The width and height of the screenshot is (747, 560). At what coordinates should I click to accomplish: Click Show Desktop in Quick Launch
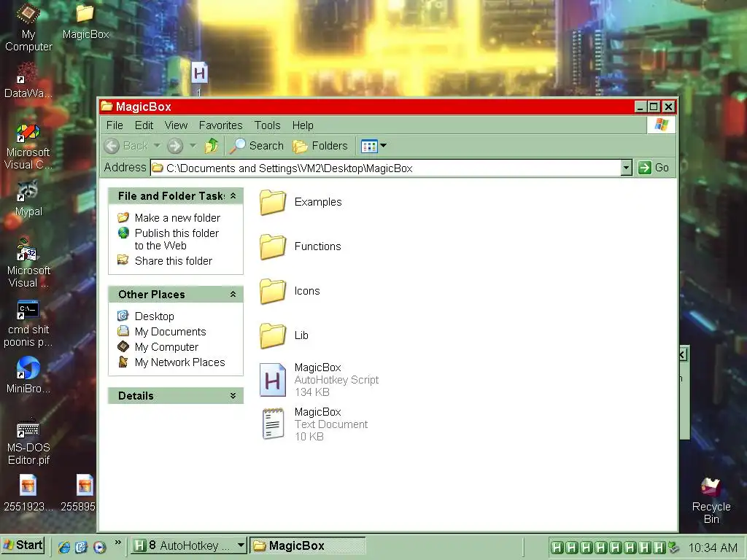[82, 547]
